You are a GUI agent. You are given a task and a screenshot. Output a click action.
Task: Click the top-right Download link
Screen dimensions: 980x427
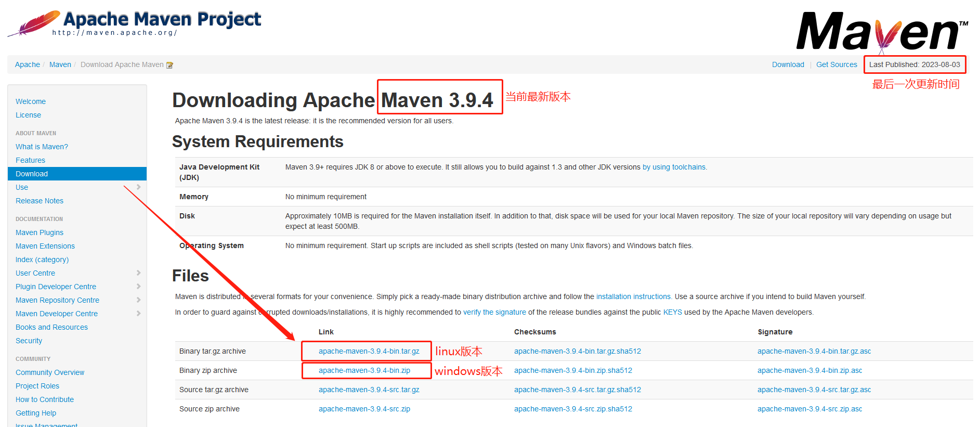788,64
